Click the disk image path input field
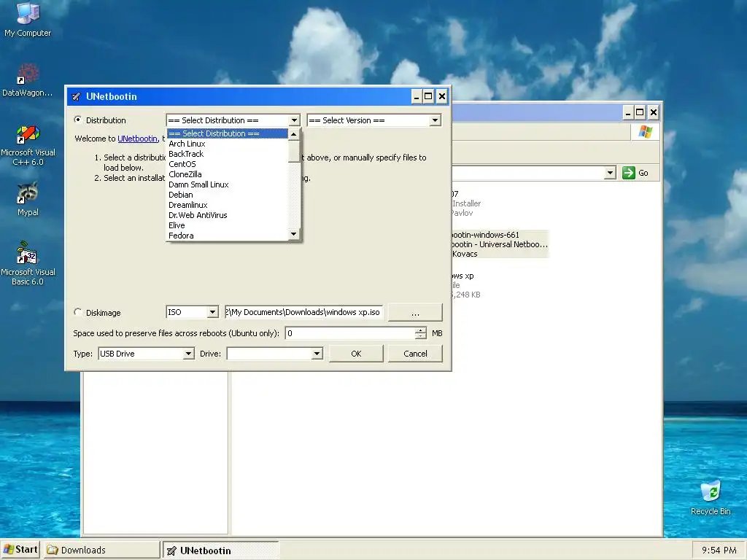Screen dimensions: 747x560 pyautogui.click(x=303, y=312)
